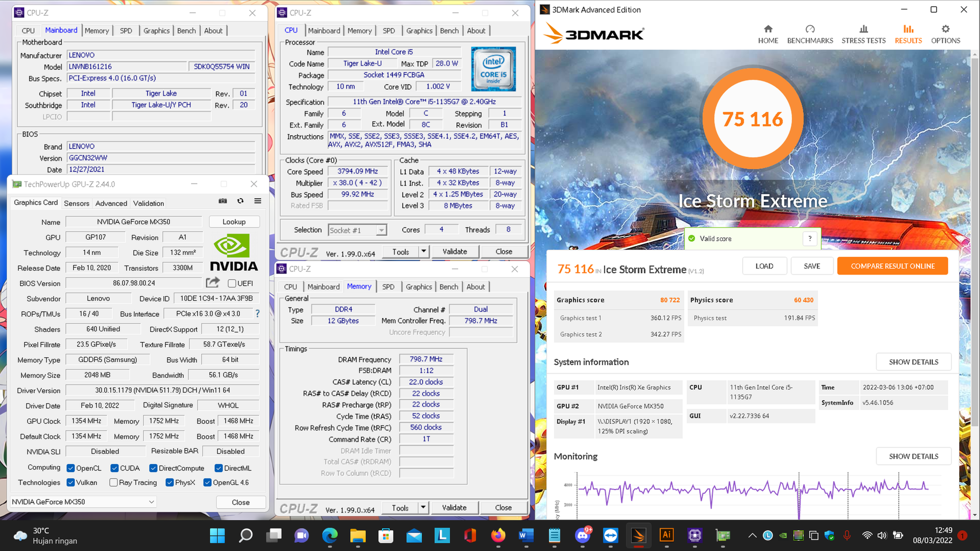
Task: Toggle Ray Tracing checkbox
Action: 113,482
